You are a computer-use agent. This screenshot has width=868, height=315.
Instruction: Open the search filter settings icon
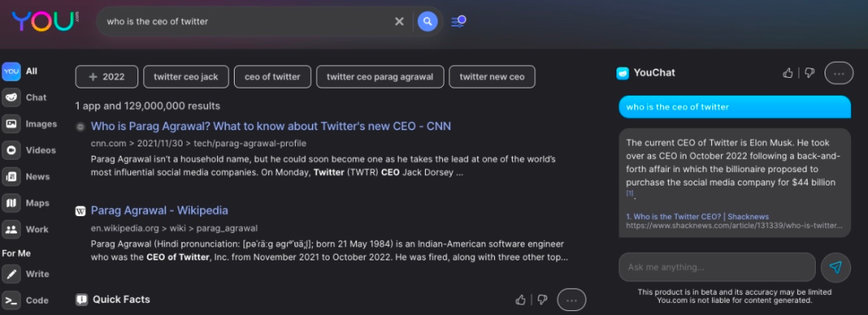458,22
